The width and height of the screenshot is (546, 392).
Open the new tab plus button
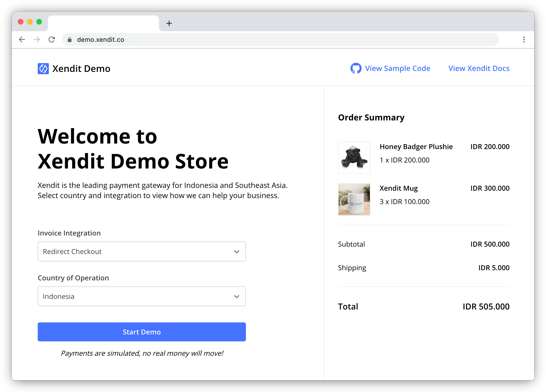169,23
